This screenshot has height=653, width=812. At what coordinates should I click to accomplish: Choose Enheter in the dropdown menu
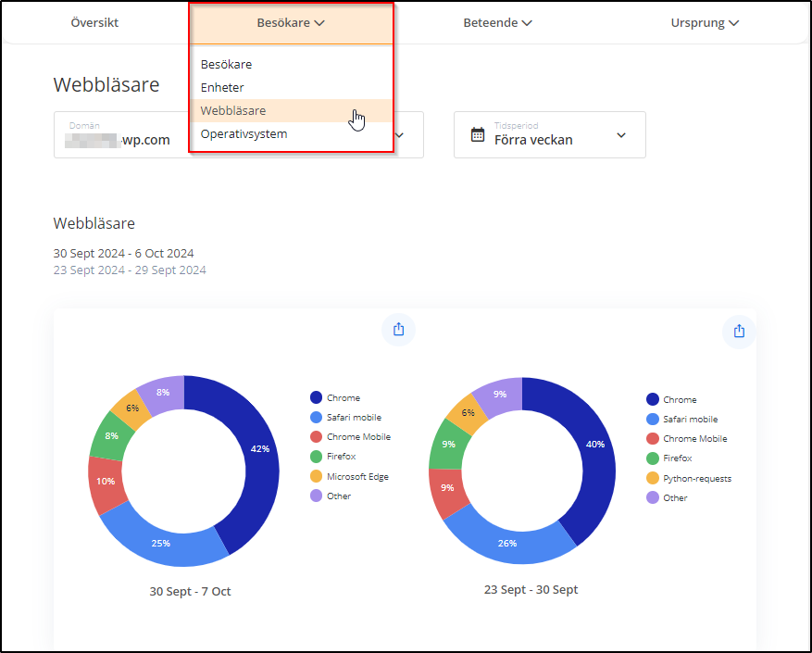click(222, 87)
